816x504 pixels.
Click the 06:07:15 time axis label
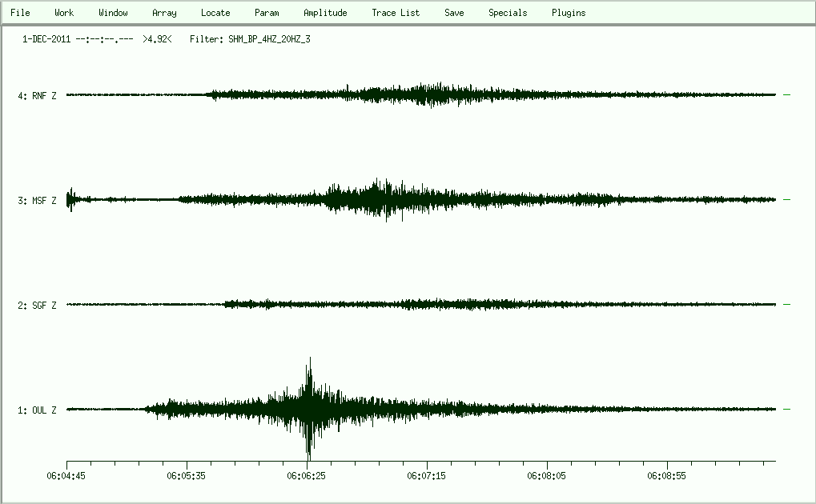coord(428,475)
